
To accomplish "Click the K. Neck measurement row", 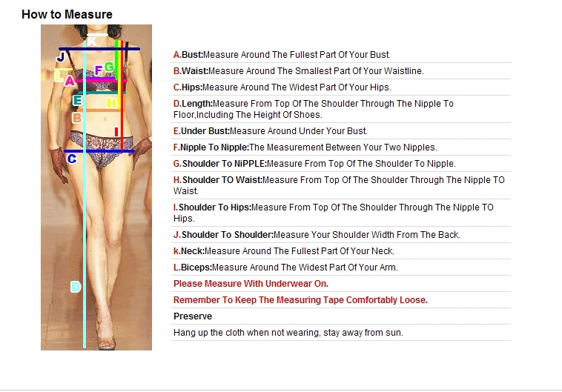I will 341,251.
